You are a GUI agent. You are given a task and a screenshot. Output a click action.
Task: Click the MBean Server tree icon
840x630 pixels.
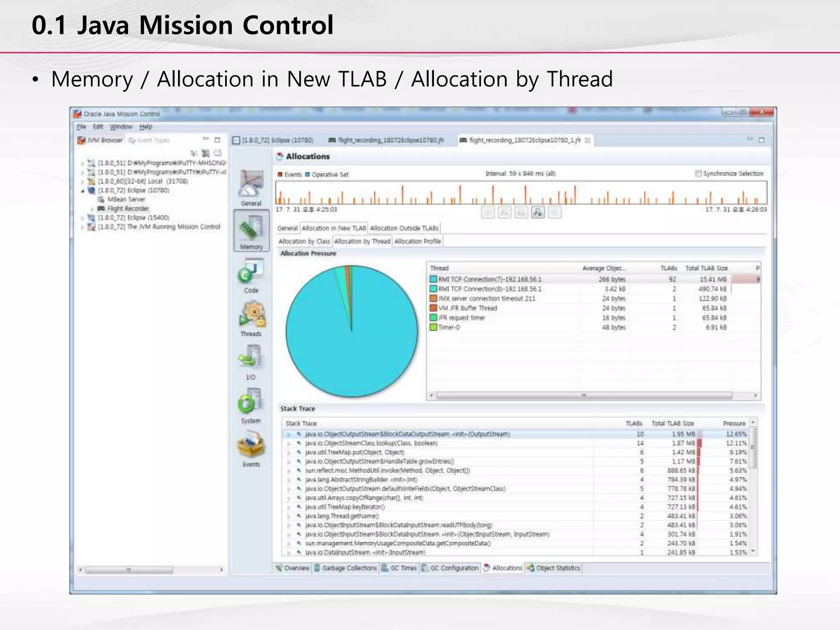[x=101, y=199]
